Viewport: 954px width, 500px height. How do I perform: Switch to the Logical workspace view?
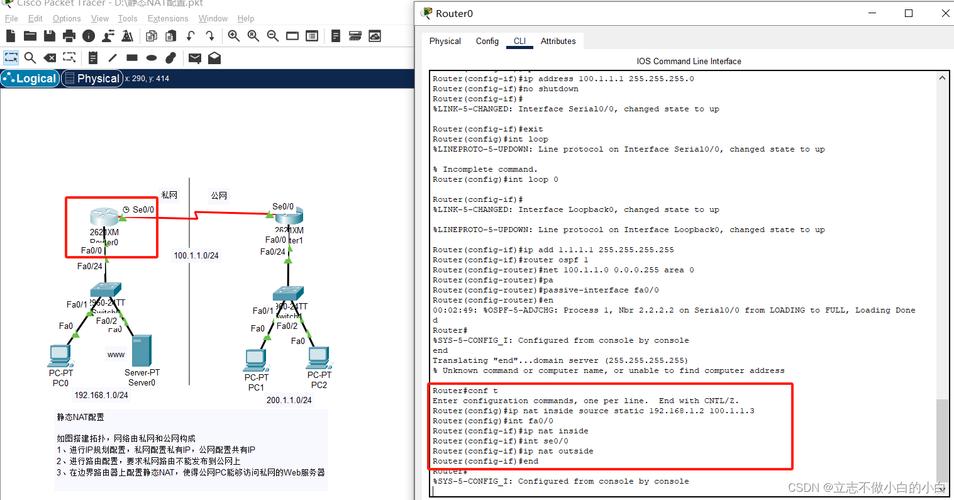[x=30, y=78]
